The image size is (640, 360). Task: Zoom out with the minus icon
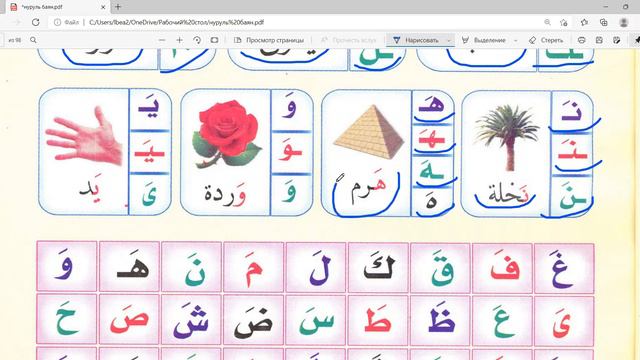[162, 40]
